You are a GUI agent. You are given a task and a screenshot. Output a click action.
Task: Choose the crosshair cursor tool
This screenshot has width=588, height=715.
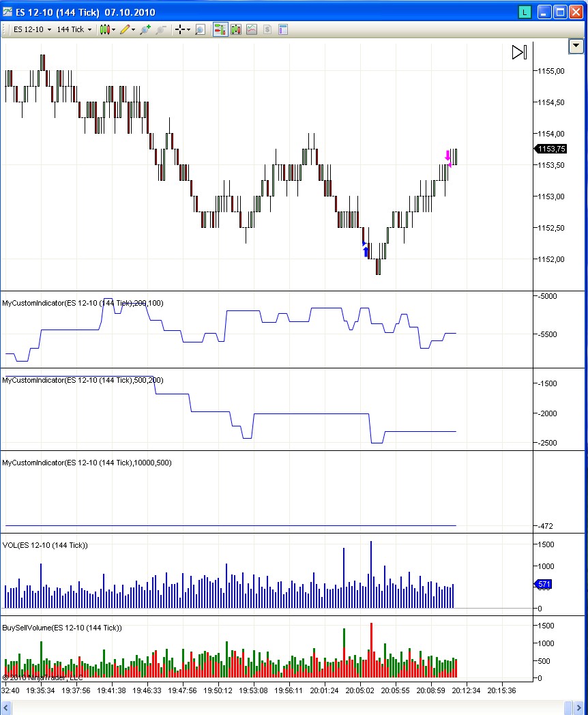pos(179,29)
